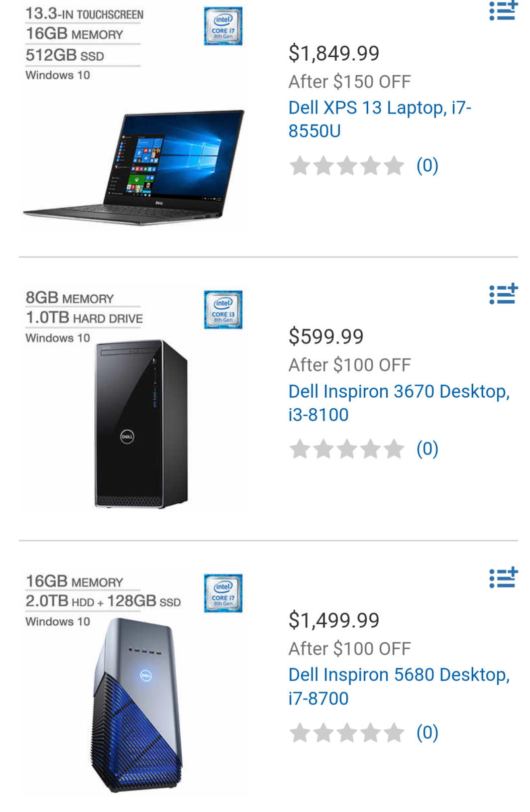Open review count (0) for Inspiron 5680

[427, 733]
